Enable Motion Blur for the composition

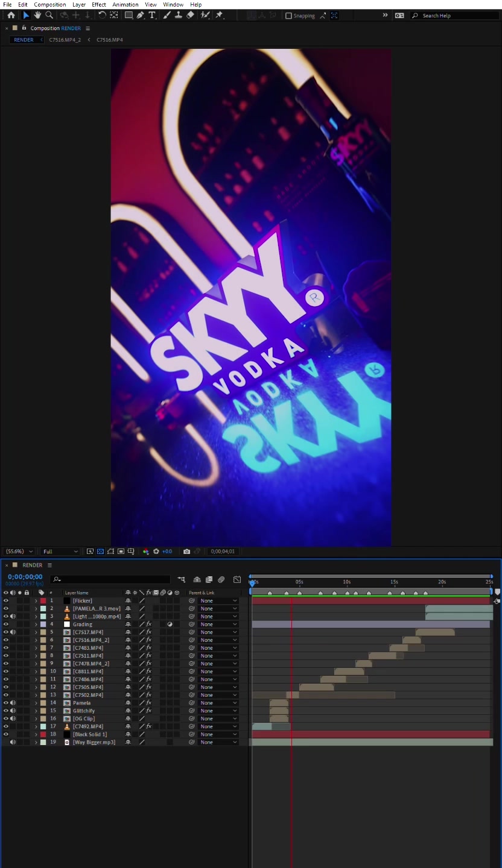click(221, 580)
